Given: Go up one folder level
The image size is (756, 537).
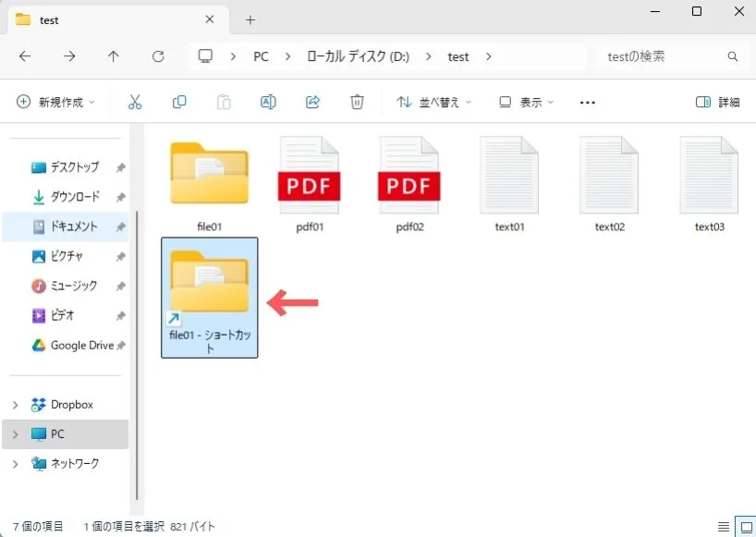Looking at the screenshot, I should 114,56.
